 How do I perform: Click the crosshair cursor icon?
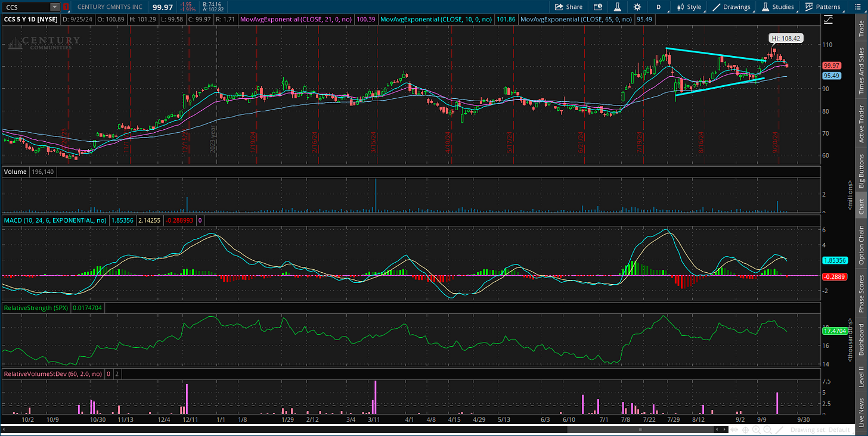point(746,430)
